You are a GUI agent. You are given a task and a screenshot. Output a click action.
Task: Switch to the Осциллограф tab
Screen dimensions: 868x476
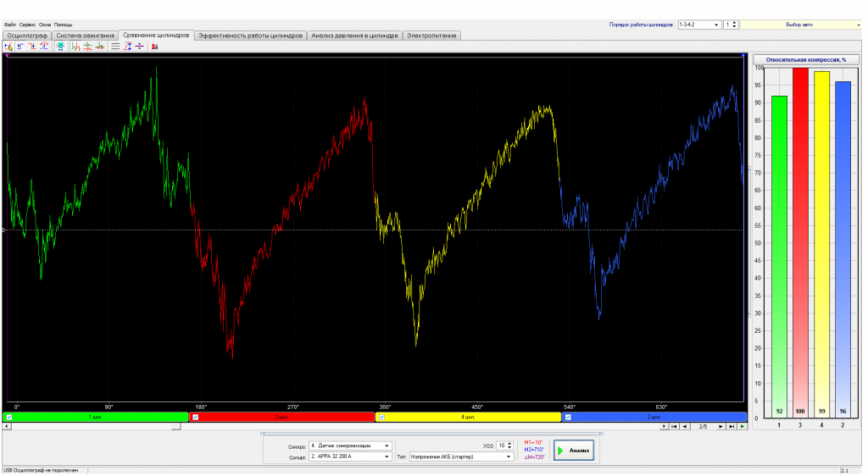click(x=27, y=36)
